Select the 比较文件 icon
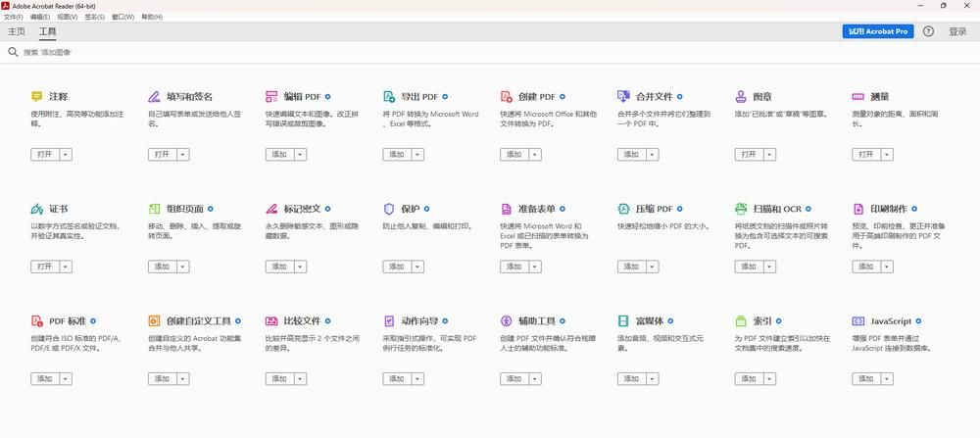The image size is (980, 438). tap(271, 321)
